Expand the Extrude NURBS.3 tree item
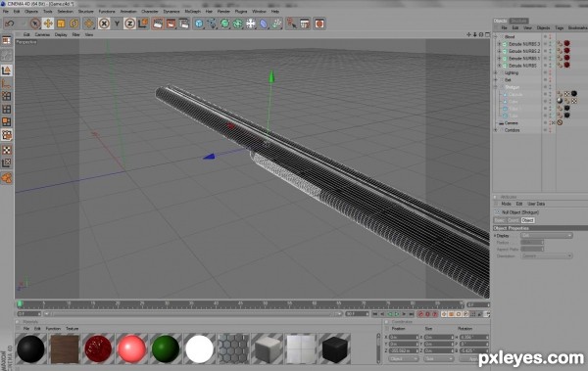 point(499,44)
